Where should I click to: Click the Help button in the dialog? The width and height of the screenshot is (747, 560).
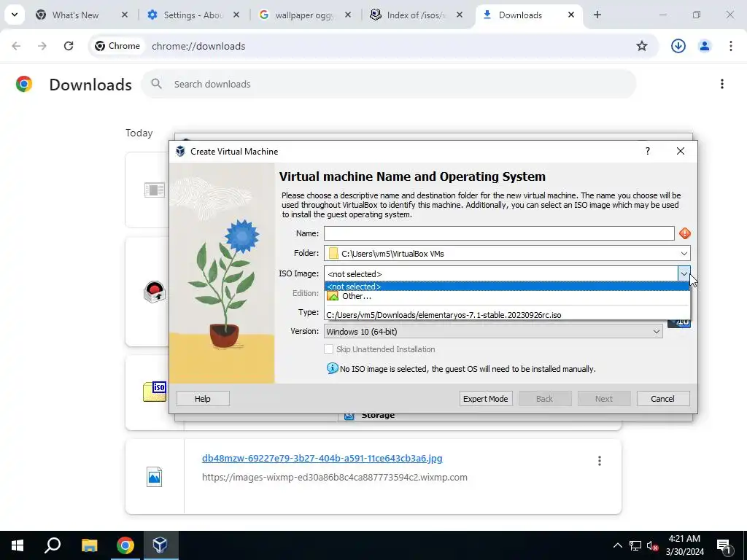pos(203,399)
